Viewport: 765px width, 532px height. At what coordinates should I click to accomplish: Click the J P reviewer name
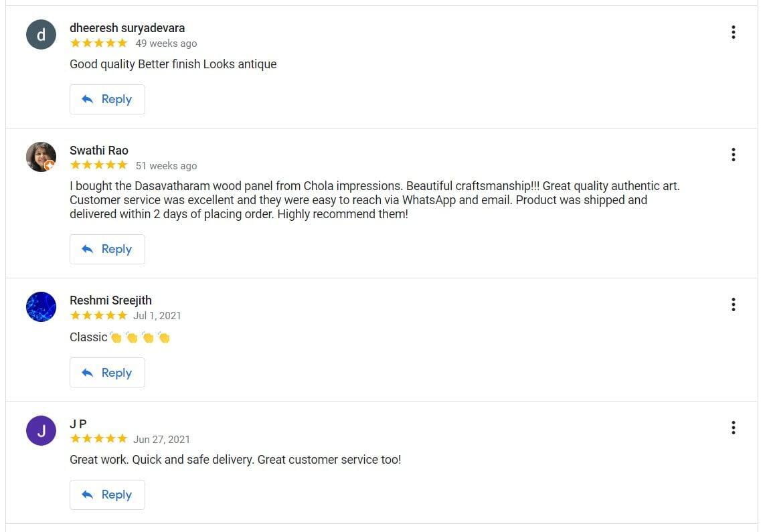point(78,424)
